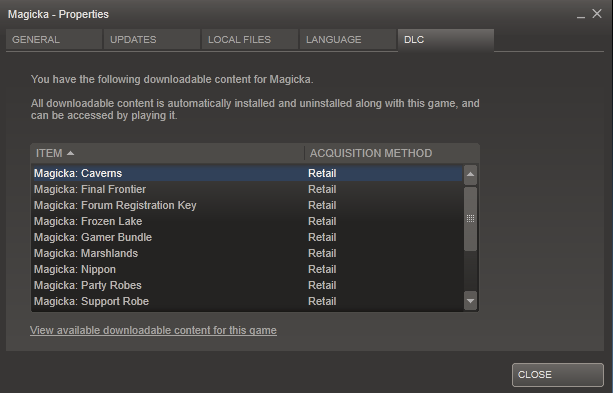Select the Magicka: Nippon row
Screen dimensions: 613x393
coord(247,269)
